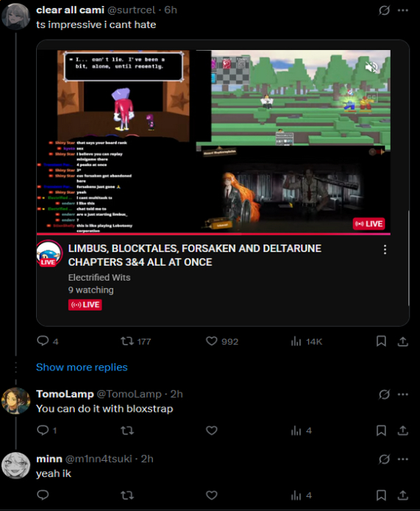The image size is (420, 511).
Task: Toggle bookmark on minn's reply
Action: coord(381,496)
